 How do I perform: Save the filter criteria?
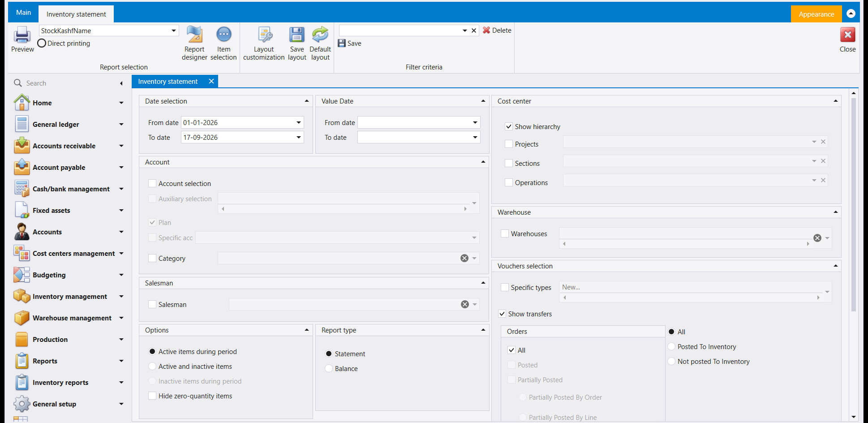350,43
